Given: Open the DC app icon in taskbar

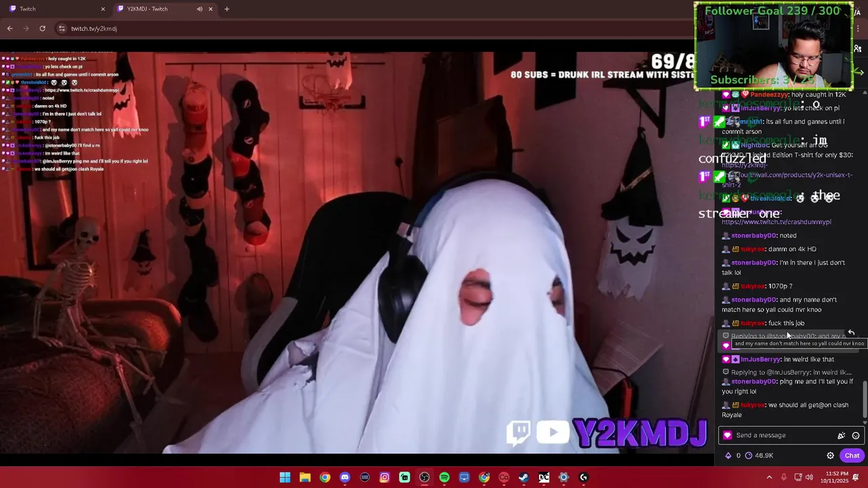Looking at the screenshot, I should click(544, 477).
